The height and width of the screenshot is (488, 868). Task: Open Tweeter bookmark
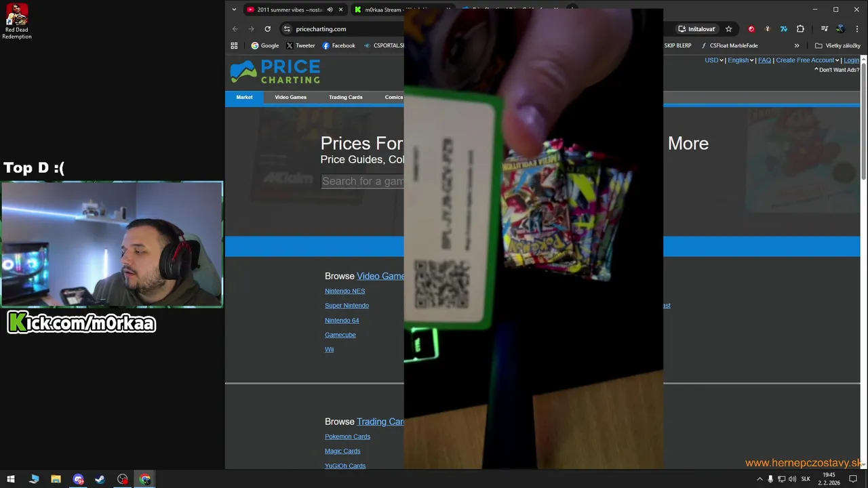(x=300, y=45)
